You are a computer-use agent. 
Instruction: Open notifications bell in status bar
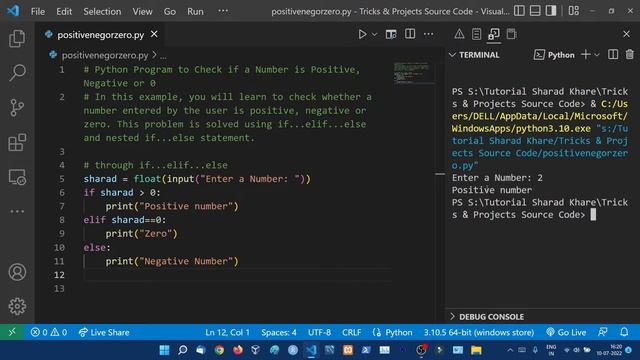(624, 332)
